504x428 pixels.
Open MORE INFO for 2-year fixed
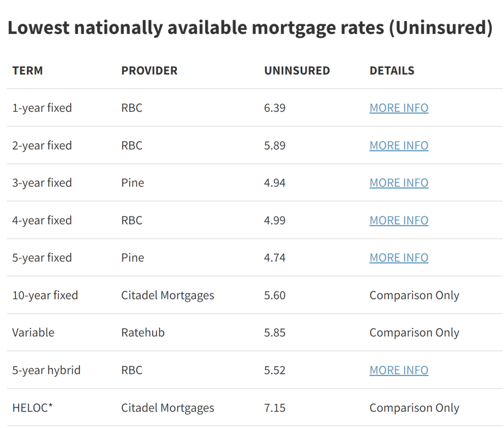point(399,145)
